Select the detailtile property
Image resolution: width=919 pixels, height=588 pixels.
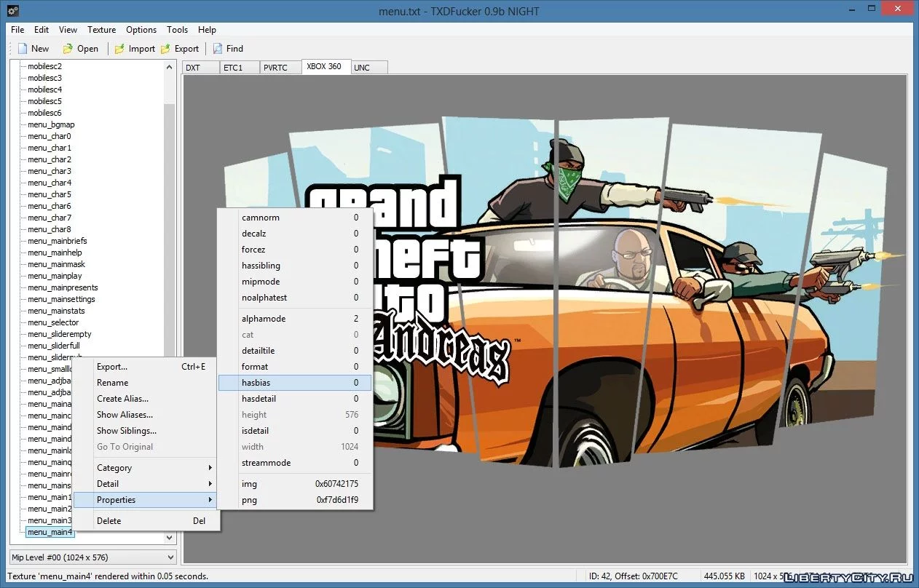[295, 351]
